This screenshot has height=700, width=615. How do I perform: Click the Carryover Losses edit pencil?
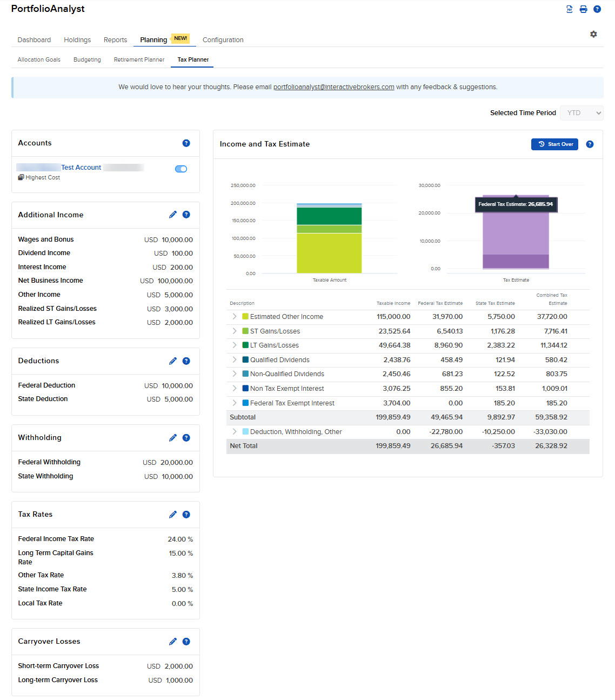point(173,642)
